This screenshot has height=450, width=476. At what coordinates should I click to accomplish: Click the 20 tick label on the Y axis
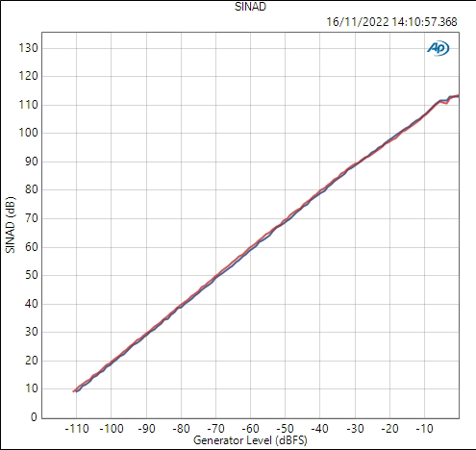click(32, 361)
